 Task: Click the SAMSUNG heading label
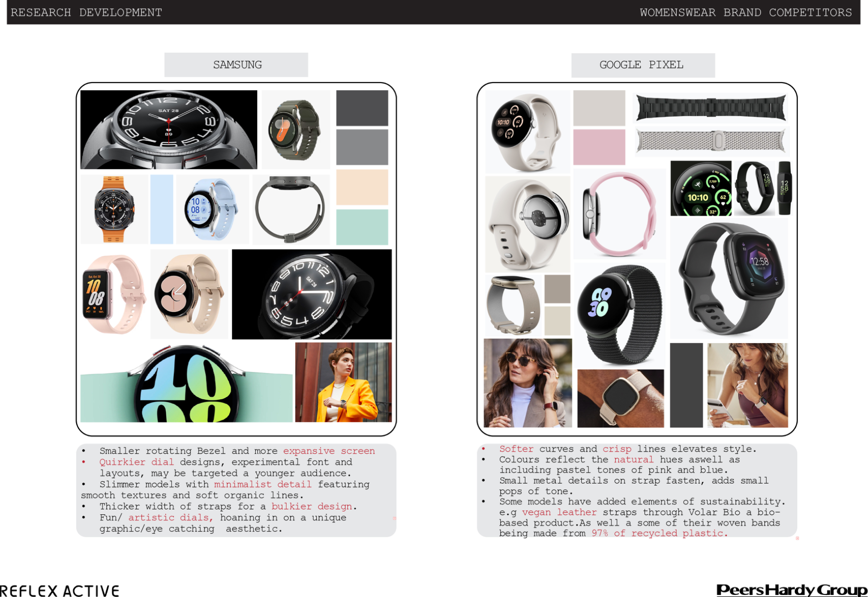click(x=236, y=65)
